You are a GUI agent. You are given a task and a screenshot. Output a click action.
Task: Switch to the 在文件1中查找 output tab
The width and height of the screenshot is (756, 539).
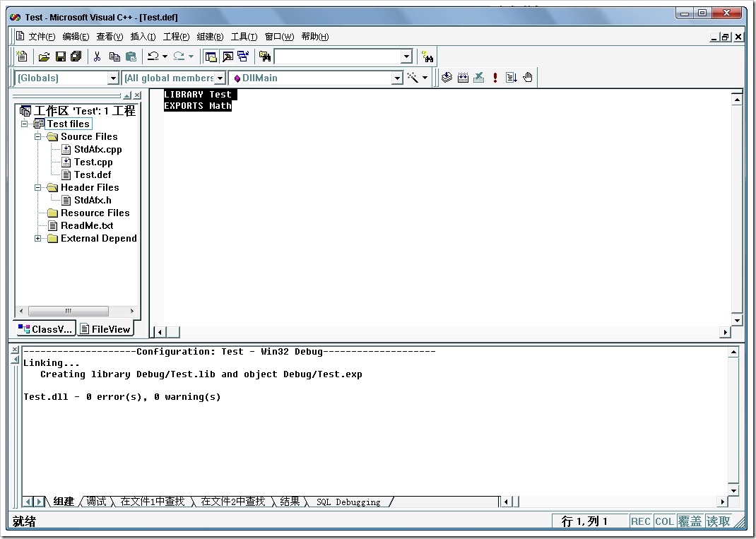click(x=153, y=502)
